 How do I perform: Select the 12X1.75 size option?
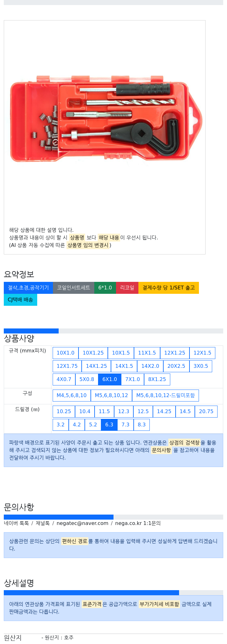point(67,366)
